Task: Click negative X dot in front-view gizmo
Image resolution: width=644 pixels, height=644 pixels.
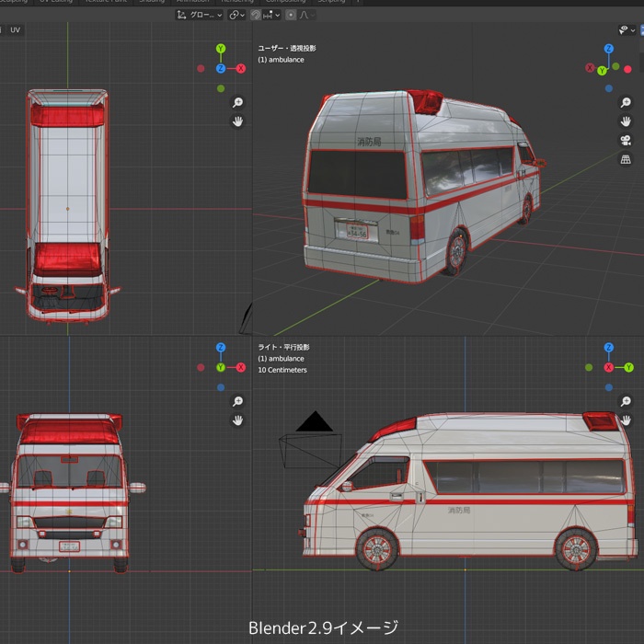Action: click(201, 368)
